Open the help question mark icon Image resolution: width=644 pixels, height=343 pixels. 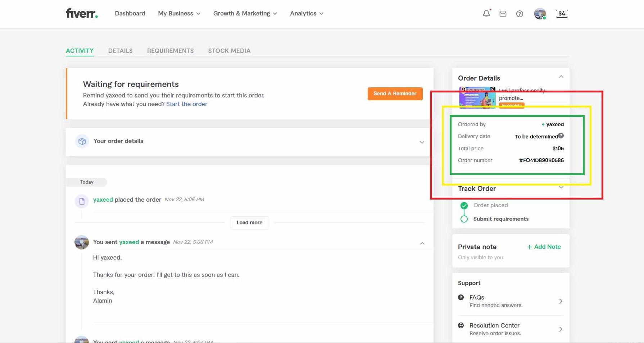(x=520, y=14)
